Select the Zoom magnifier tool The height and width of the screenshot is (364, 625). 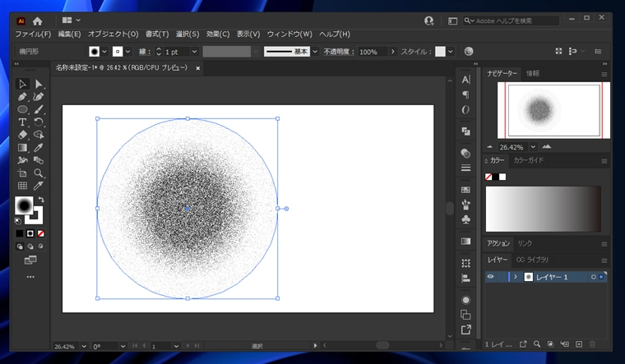click(39, 173)
